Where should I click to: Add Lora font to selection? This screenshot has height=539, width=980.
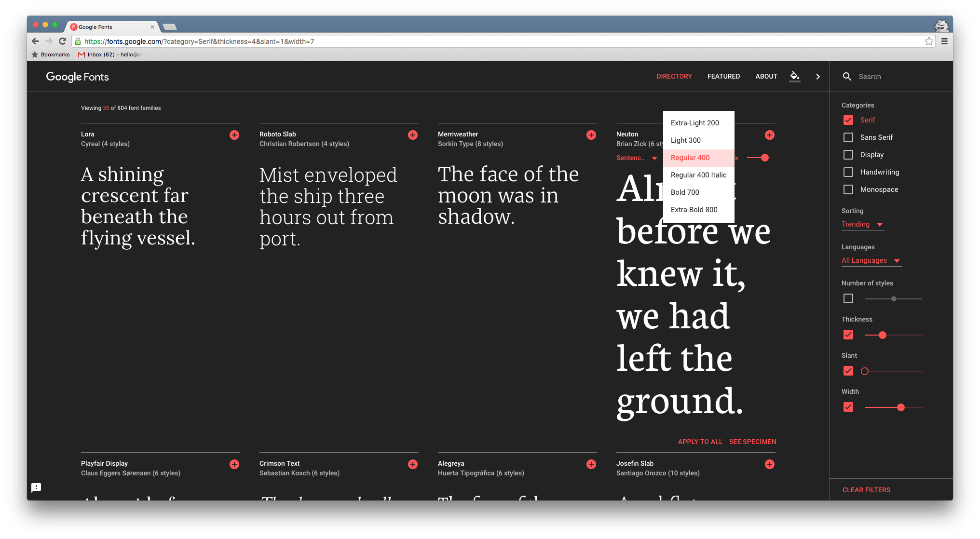[x=234, y=135]
